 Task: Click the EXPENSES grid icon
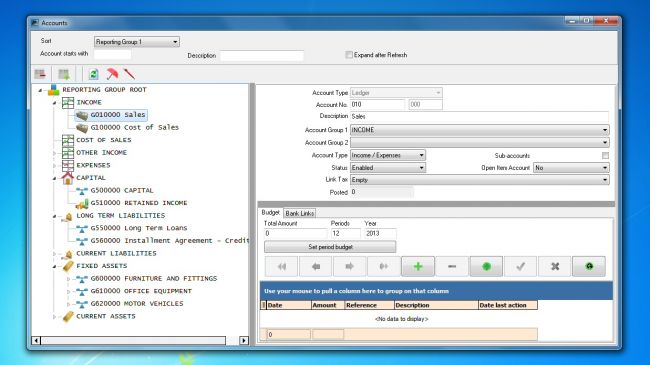point(68,165)
